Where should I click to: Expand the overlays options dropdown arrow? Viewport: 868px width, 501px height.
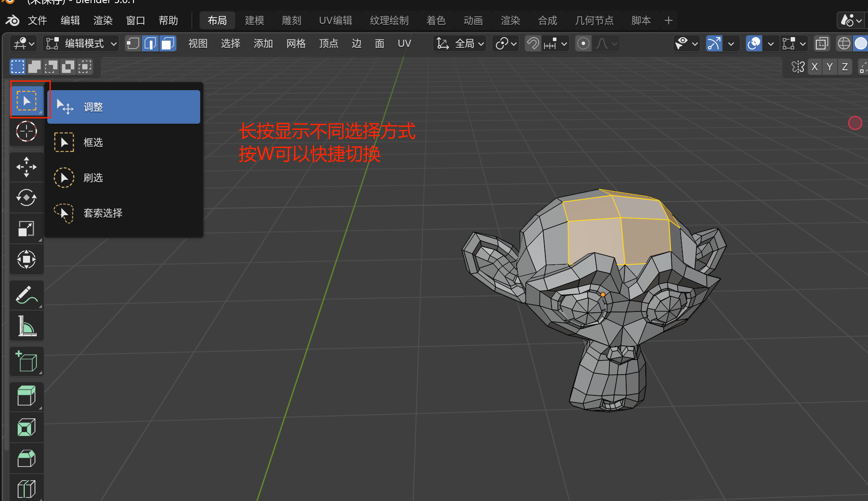pyautogui.click(x=771, y=43)
